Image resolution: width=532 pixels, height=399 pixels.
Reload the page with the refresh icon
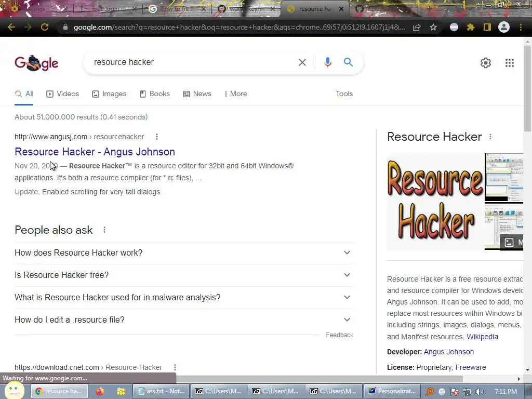[x=45, y=27]
